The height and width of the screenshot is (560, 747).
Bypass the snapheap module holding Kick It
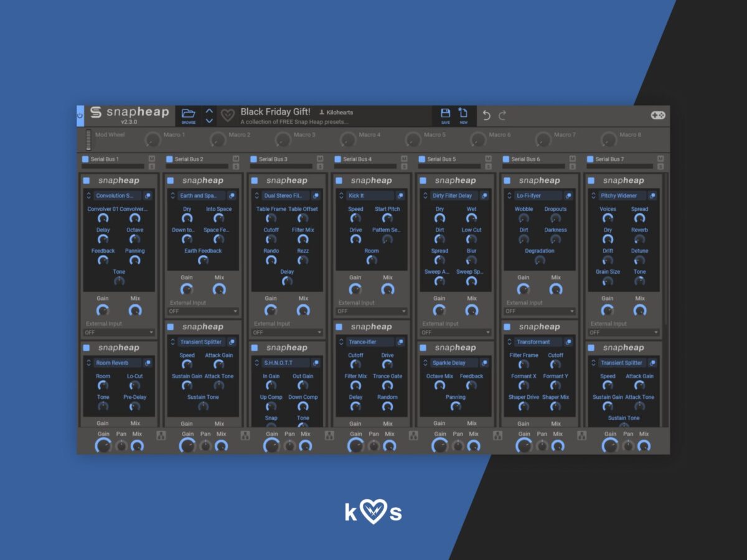pos(339,180)
